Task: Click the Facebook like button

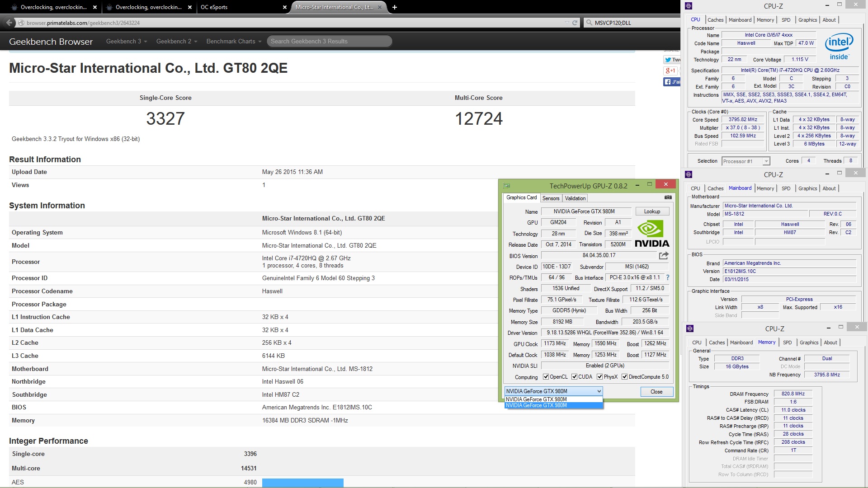Action: 672,82
